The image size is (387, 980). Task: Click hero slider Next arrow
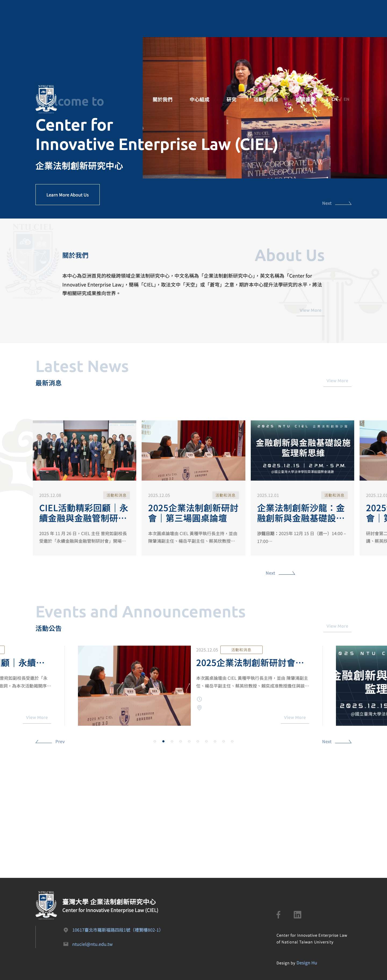(336, 203)
